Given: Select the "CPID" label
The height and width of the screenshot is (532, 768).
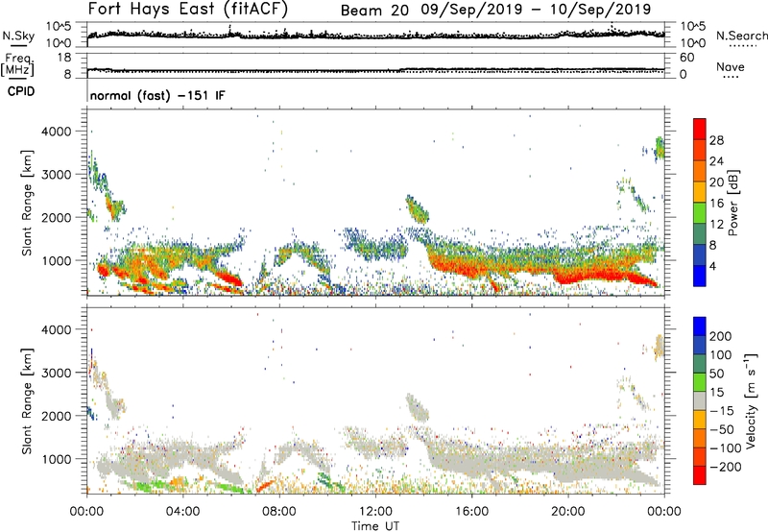Looking at the screenshot, I should click(21, 91).
